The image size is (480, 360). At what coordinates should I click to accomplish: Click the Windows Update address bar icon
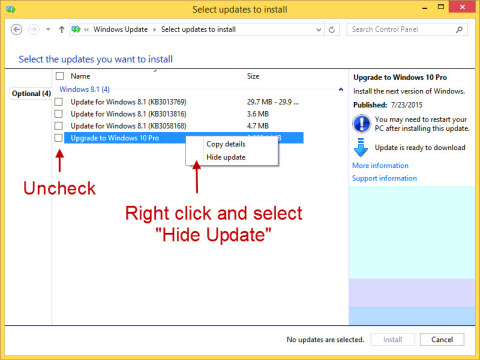[76, 30]
